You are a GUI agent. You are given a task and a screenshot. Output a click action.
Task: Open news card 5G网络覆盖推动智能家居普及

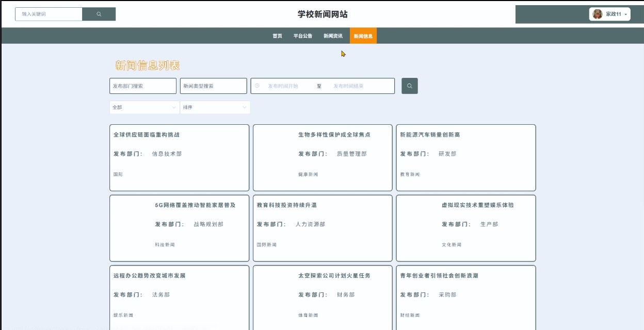coord(180,228)
